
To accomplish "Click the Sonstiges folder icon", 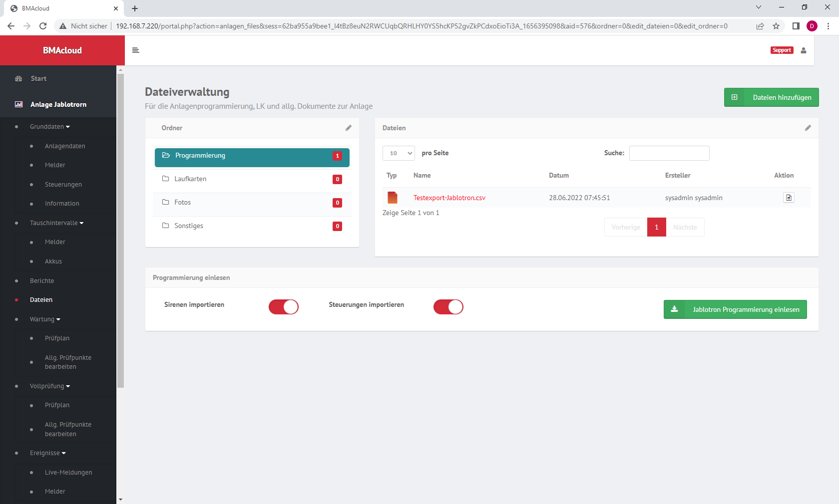I will [x=165, y=226].
